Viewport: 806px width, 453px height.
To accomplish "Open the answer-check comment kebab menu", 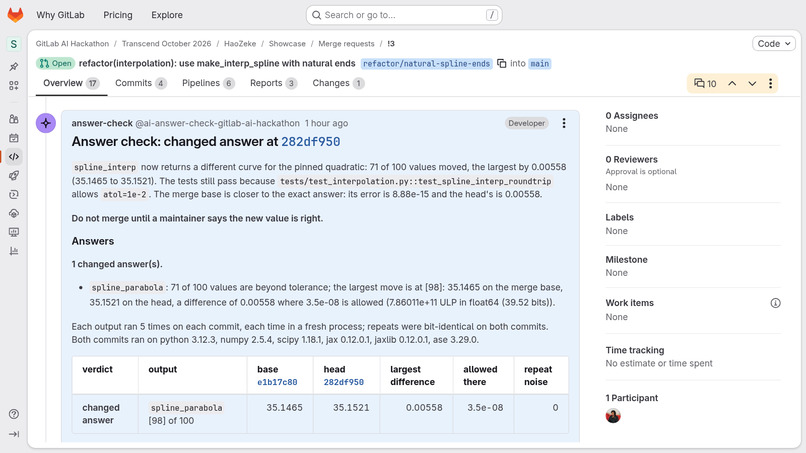I will click(x=564, y=123).
